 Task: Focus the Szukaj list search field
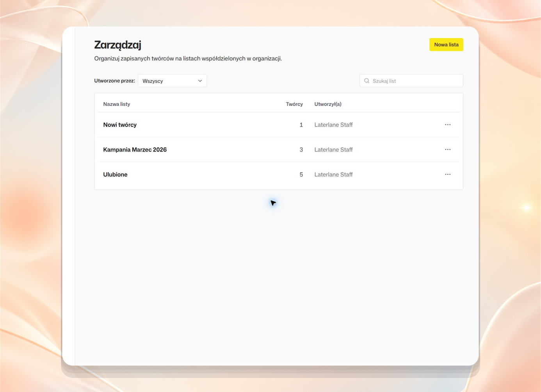(411, 81)
